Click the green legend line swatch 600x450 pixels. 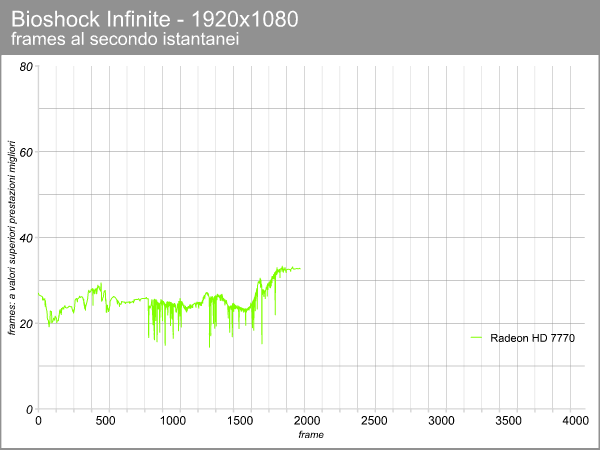click(476, 338)
